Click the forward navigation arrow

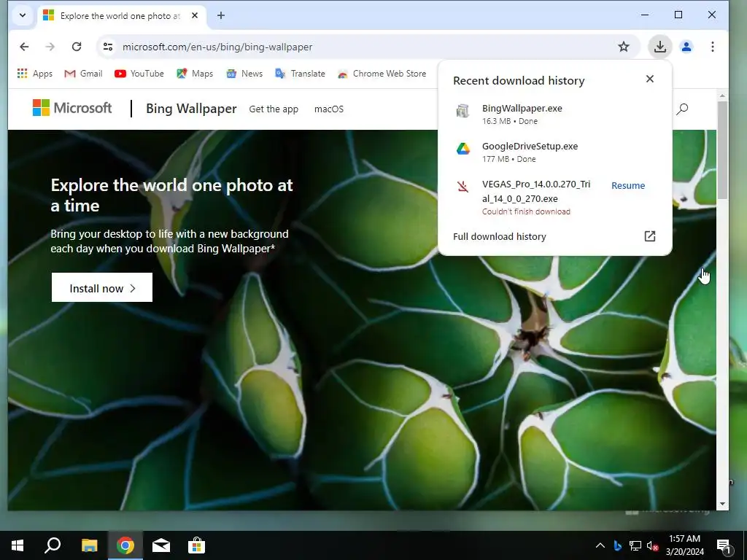[x=50, y=47]
